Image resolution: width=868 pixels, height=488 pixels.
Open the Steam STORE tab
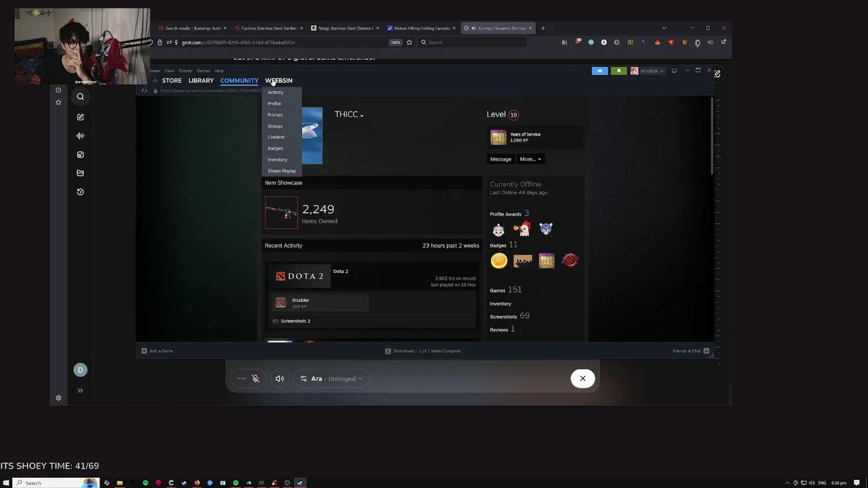coord(172,81)
